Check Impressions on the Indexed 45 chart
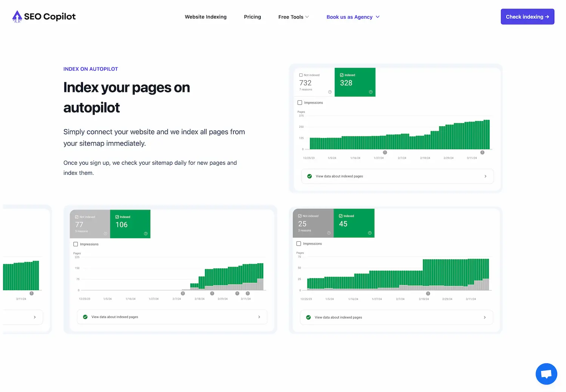Viewport: 566px width, 392px height. (x=298, y=243)
